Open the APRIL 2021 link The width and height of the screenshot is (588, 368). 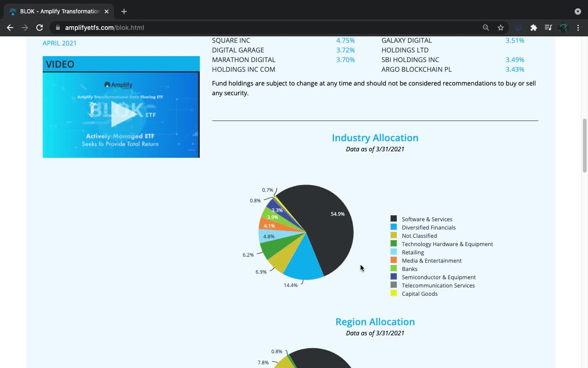pos(60,43)
